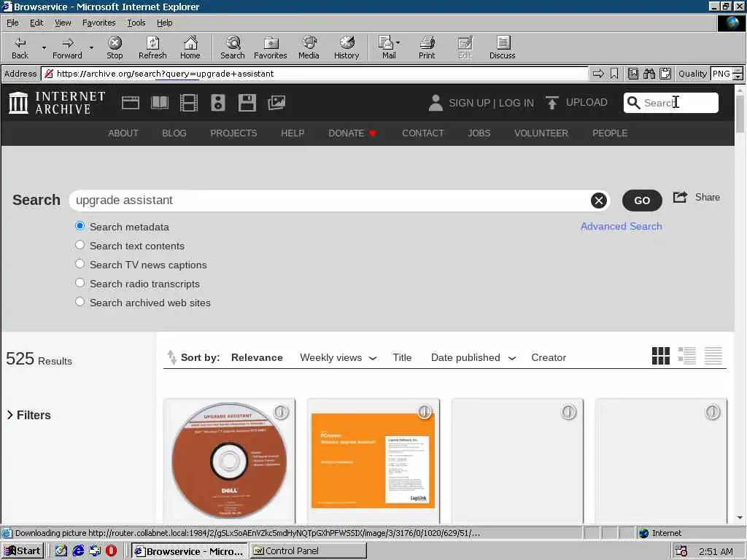747x560 pixels.
Task: Click the Share button
Action: [696, 197]
